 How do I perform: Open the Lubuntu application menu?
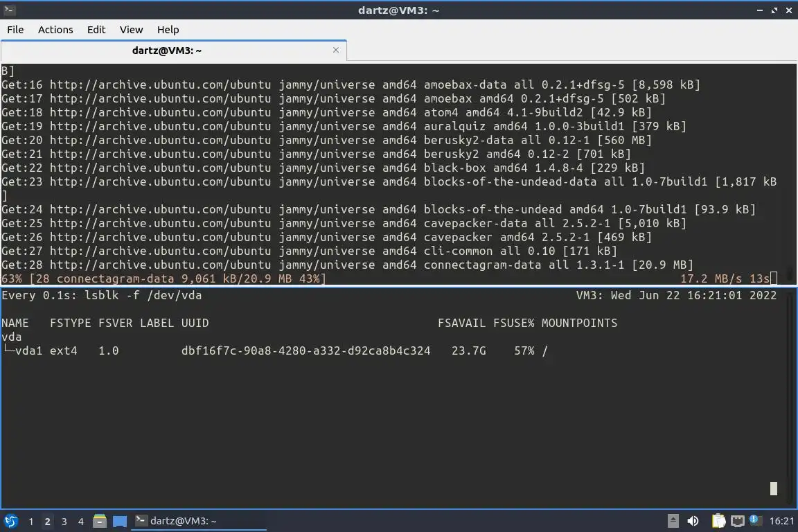(x=11, y=521)
